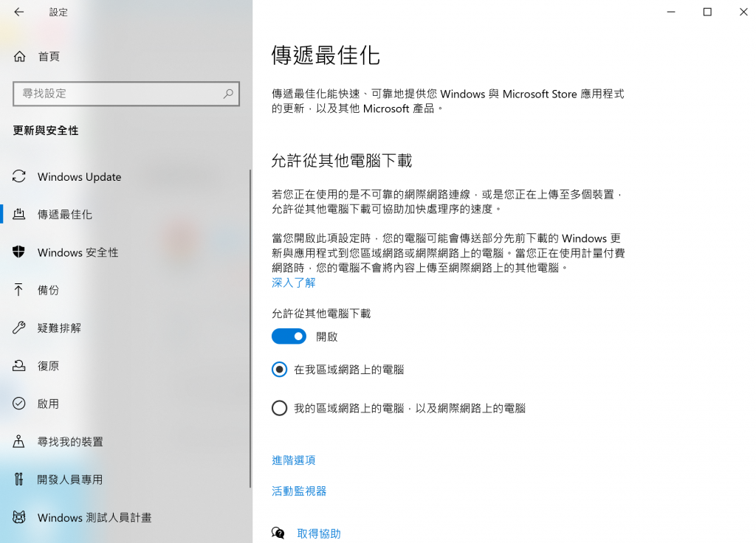
Task: Click the 深入了解 link
Action: [294, 283]
